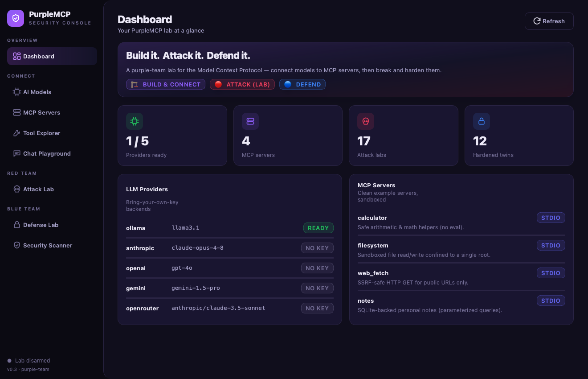
Task: Click the PurpleMCP shield logo icon
Action: pyautogui.click(x=16, y=18)
